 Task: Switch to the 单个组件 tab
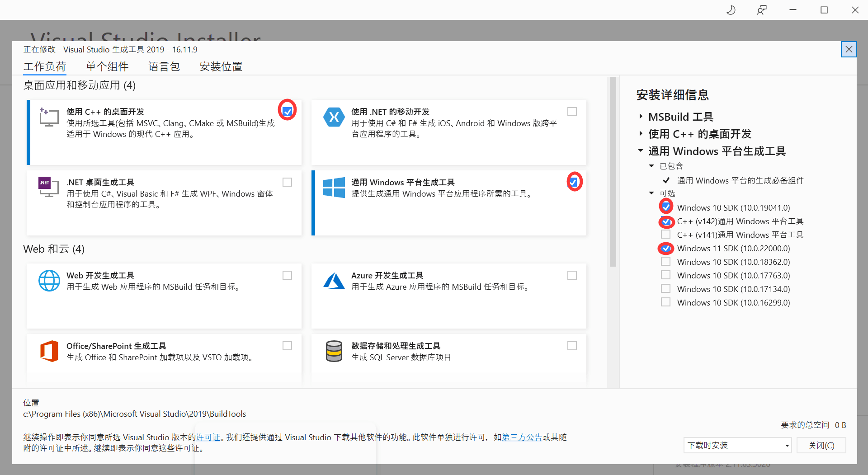pyautogui.click(x=107, y=66)
